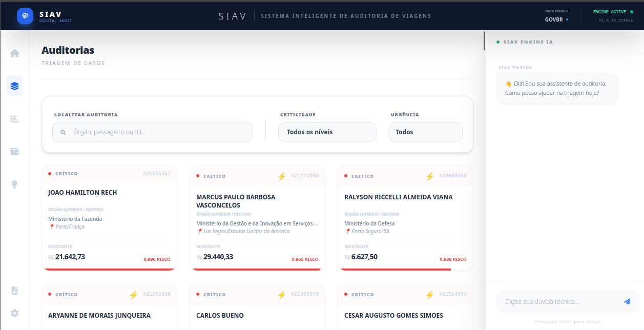Click the SIAV fingerprint logo icon
This screenshot has height=330, width=644.
[25, 16]
